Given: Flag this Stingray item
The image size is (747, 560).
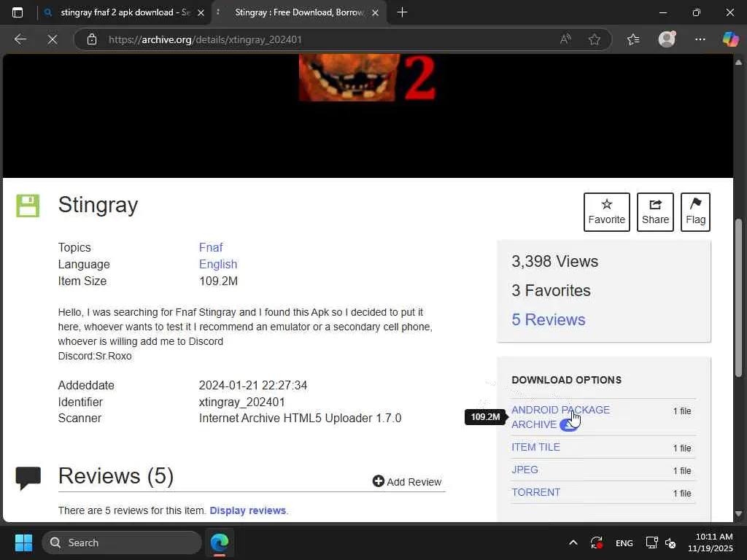Looking at the screenshot, I should (695, 212).
